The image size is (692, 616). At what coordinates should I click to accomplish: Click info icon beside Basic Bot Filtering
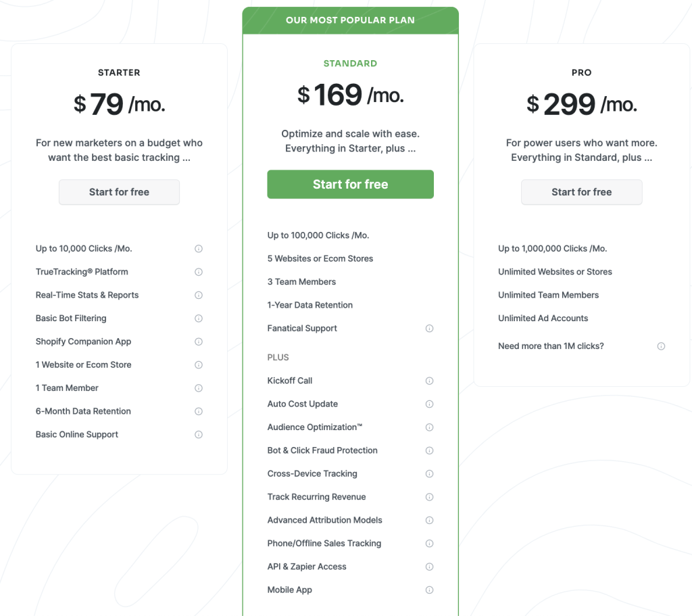199,318
